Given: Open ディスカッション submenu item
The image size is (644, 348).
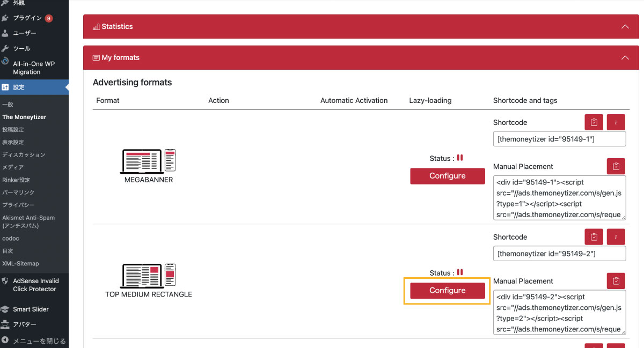Looking at the screenshot, I should click(24, 154).
